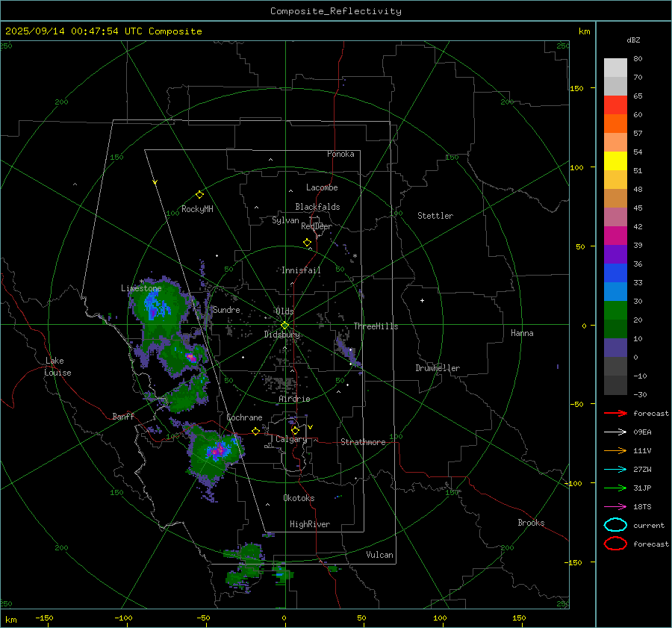Click the red forecast oval icon
This screenshot has width=672, height=628.
click(615, 544)
